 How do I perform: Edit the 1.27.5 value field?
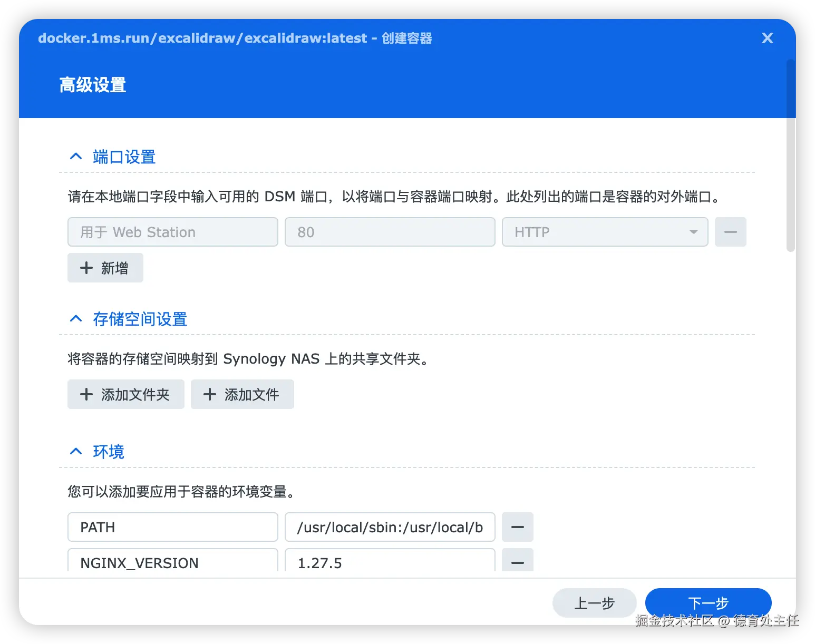point(390,561)
